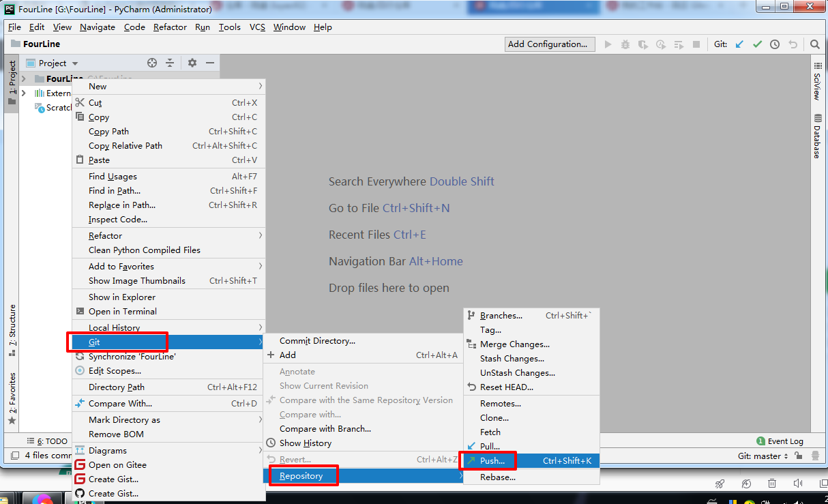This screenshot has height=504, width=828.
Task: Expand the New submenu
Action: (x=168, y=86)
